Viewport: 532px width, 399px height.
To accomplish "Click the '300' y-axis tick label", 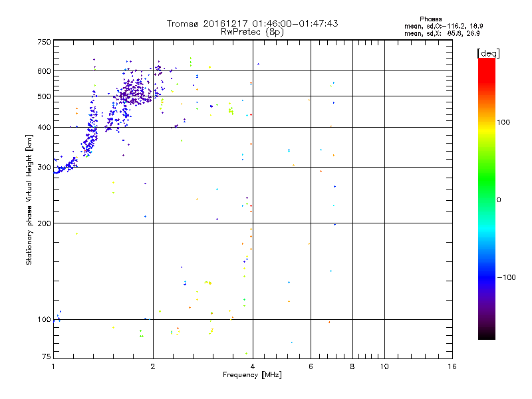I will coord(45,168).
